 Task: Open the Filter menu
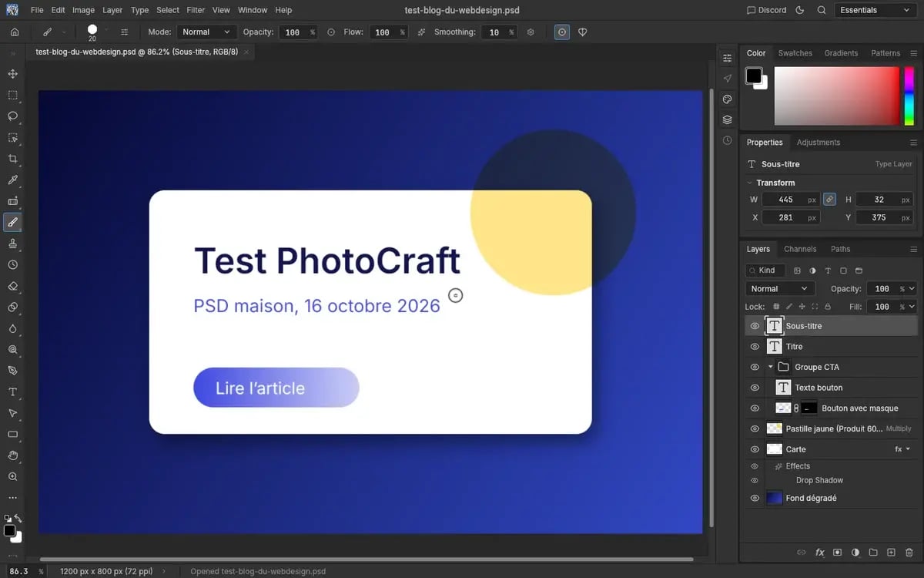196,10
